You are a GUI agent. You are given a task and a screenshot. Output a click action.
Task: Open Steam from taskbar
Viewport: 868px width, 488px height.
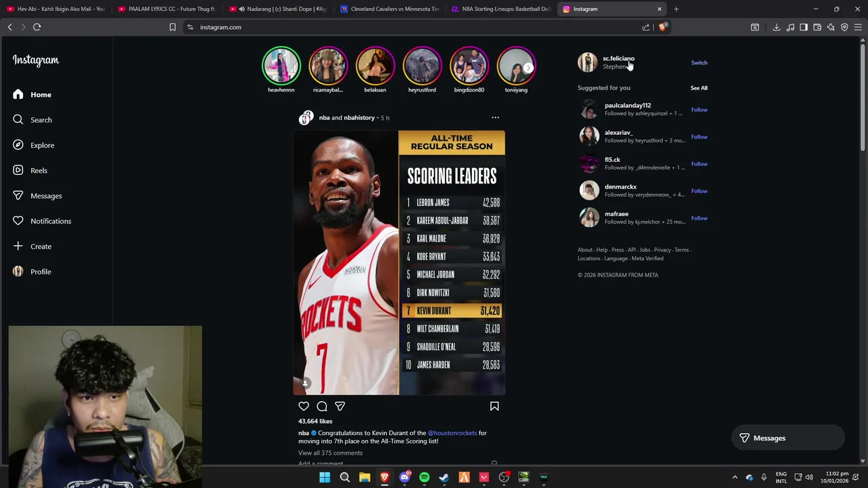pos(444,478)
